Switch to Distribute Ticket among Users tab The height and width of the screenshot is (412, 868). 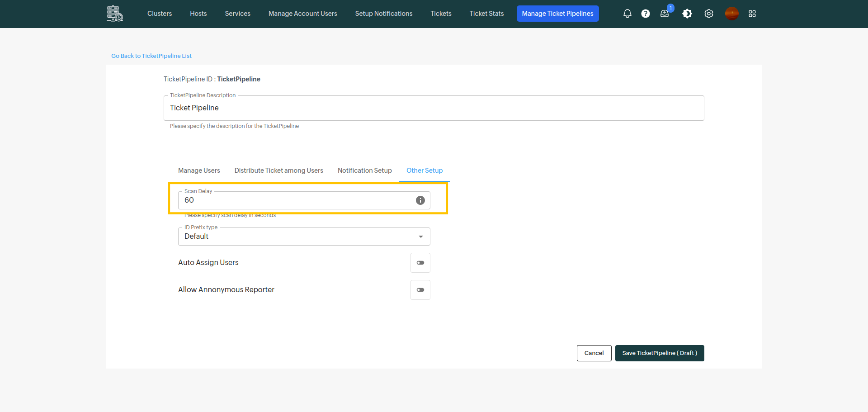[279, 170]
